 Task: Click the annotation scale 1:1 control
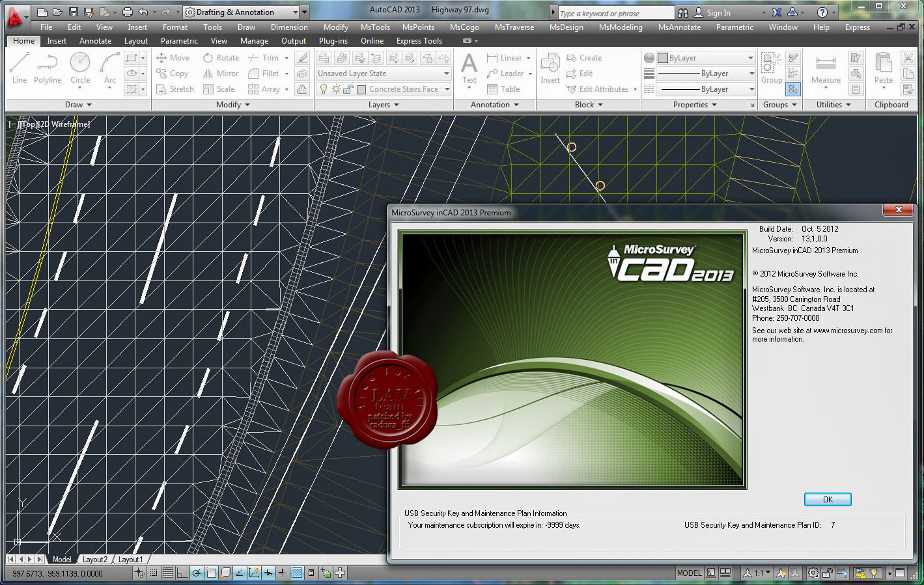tap(757, 573)
